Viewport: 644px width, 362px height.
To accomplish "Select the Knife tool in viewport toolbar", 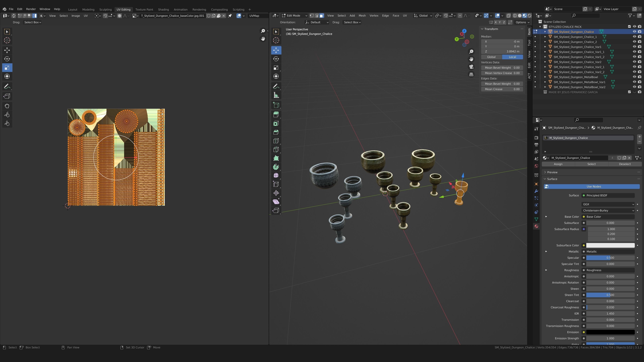I will (x=276, y=150).
